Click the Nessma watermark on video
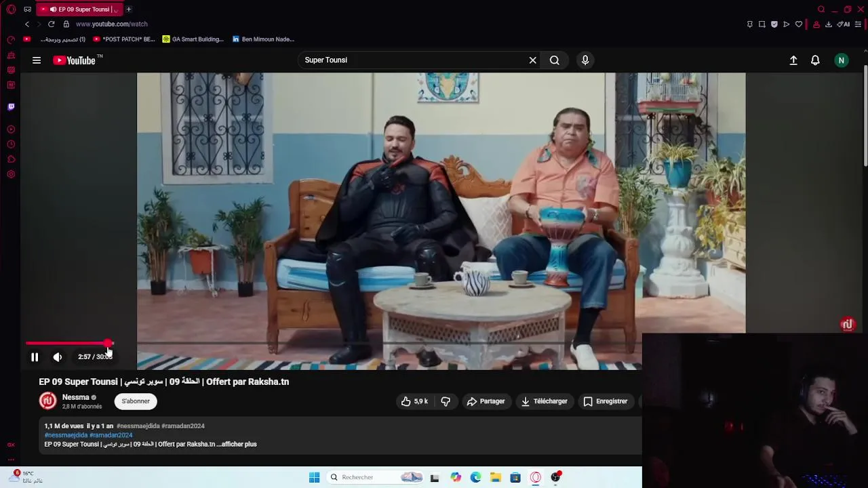The width and height of the screenshot is (868, 488). tap(847, 325)
